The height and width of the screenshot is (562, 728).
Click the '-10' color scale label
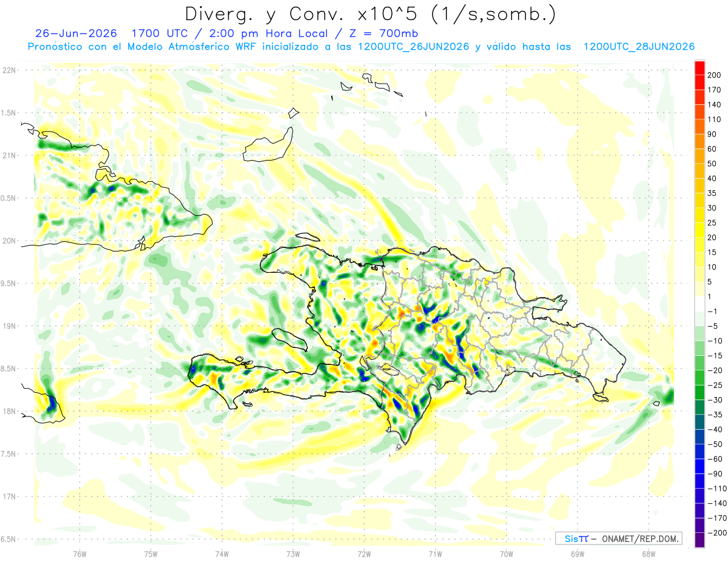(715, 341)
